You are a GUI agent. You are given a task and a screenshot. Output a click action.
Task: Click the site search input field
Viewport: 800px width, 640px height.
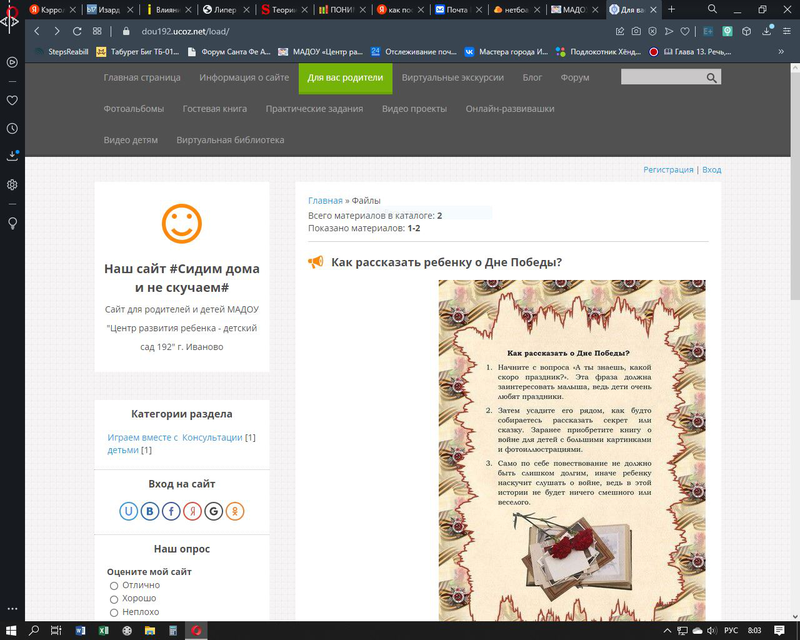(660, 78)
